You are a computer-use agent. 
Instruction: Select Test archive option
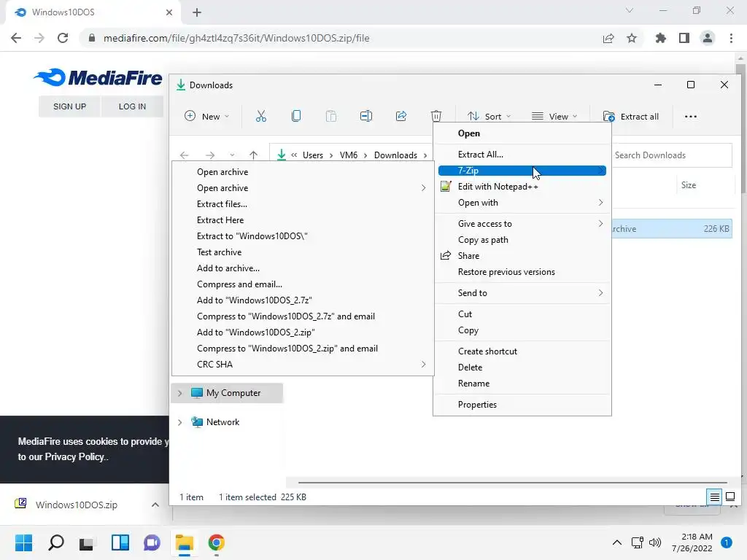(x=303, y=252)
